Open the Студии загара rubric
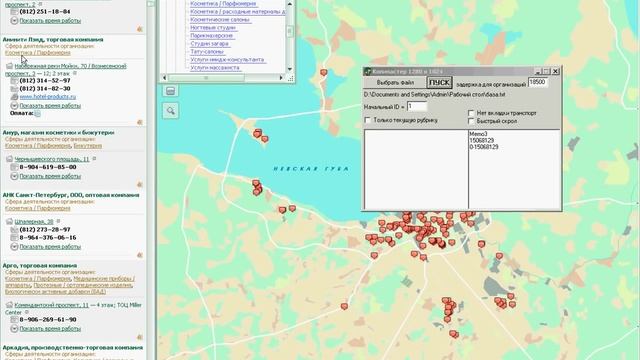640x360 pixels. point(209,44)
